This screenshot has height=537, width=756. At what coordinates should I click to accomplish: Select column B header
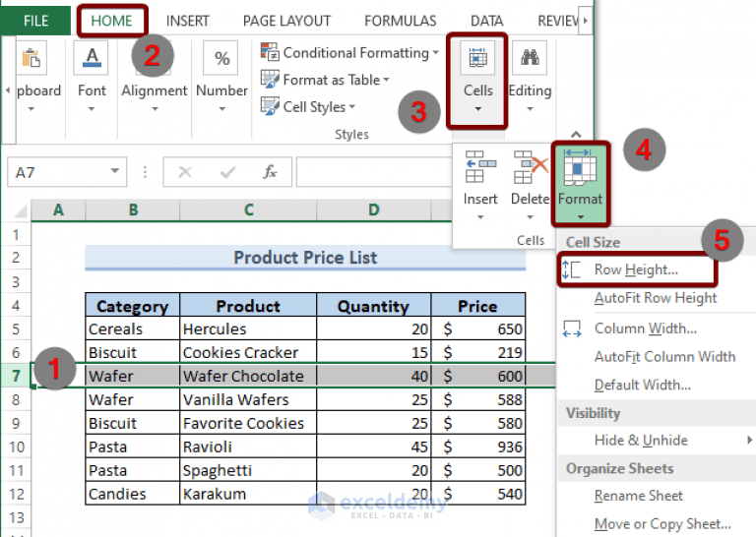click(x=133, y=210)
